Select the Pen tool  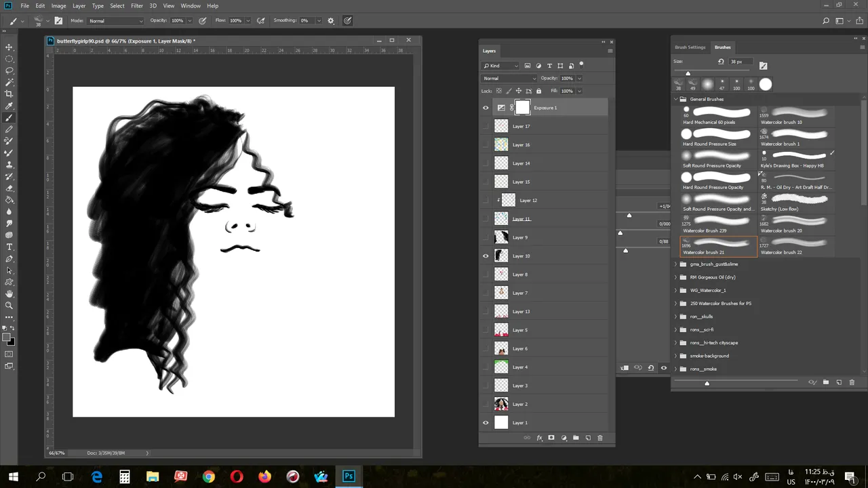9,259
